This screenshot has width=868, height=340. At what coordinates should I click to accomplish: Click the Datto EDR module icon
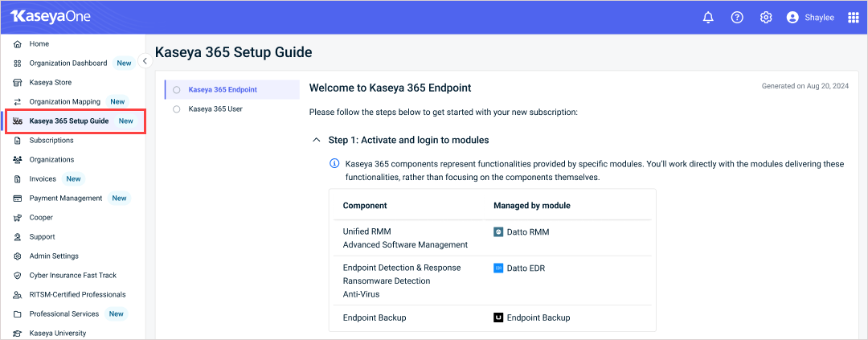[x=498, y=268]
